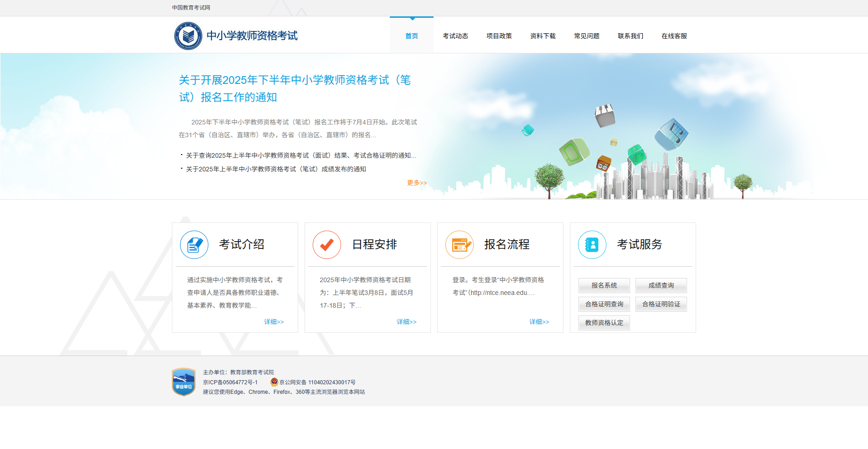
Task: Open 成绩查询 in 考试服务
Action: pyautogui.click(x=661, y=285)
